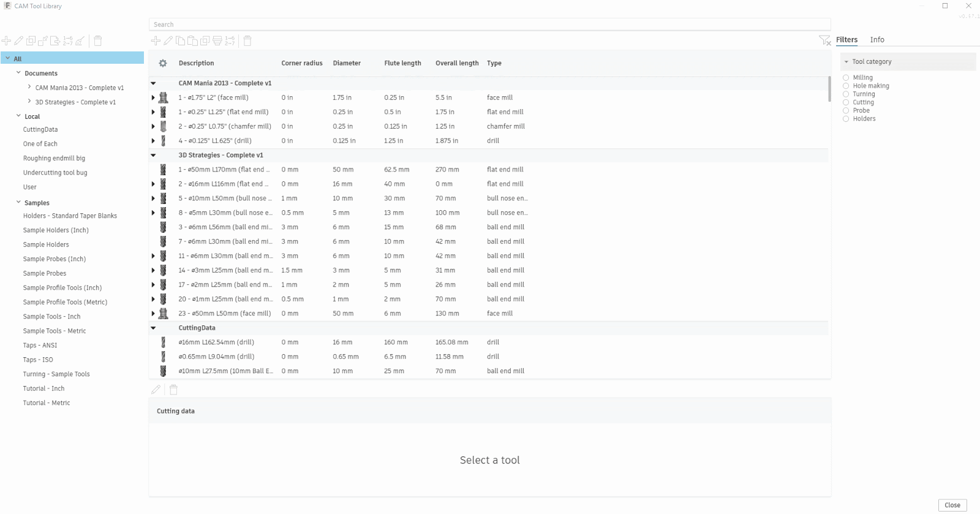
Task: Click the Search input field
Action: [489, 25]
